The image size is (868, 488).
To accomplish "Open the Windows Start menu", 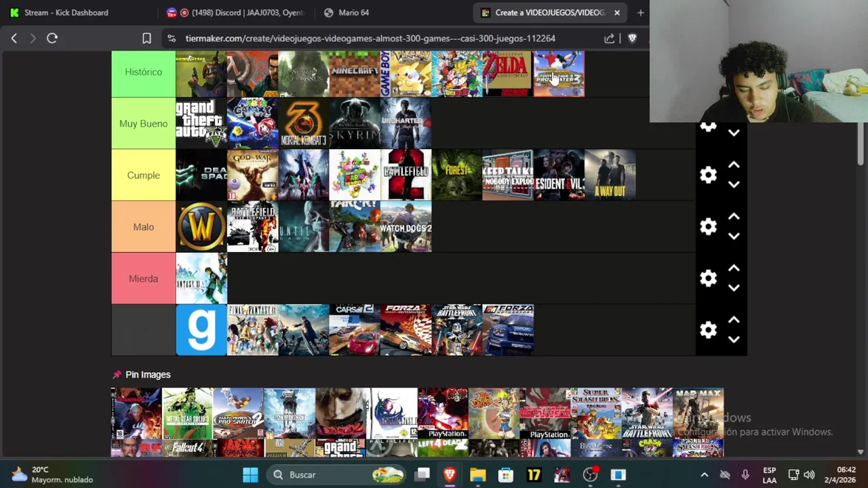I will coord(250,474).
